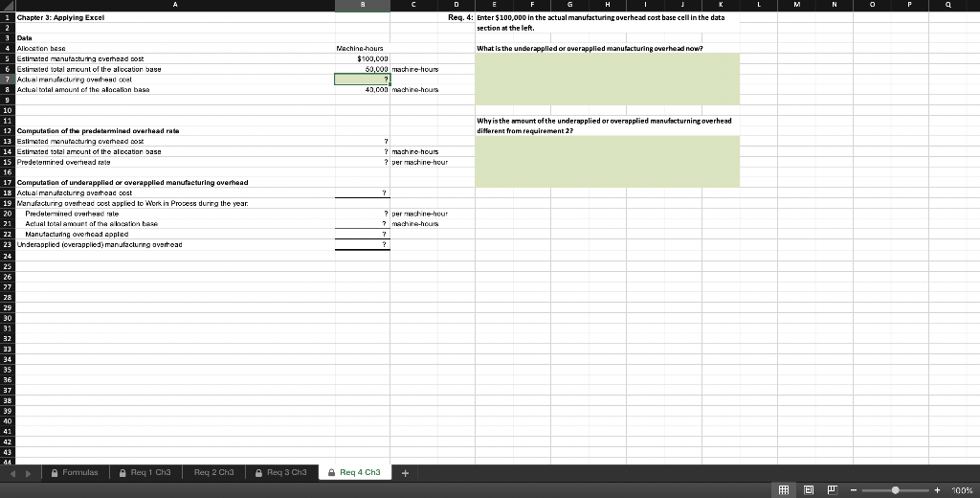Viewport: 980px width, 498px height.
Task: Switch to Page Layout view icon
Action: (808, 490)
